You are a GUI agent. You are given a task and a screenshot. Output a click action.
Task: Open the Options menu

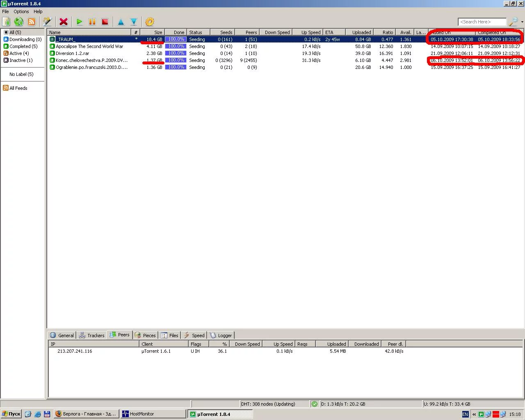coord(21,11)
